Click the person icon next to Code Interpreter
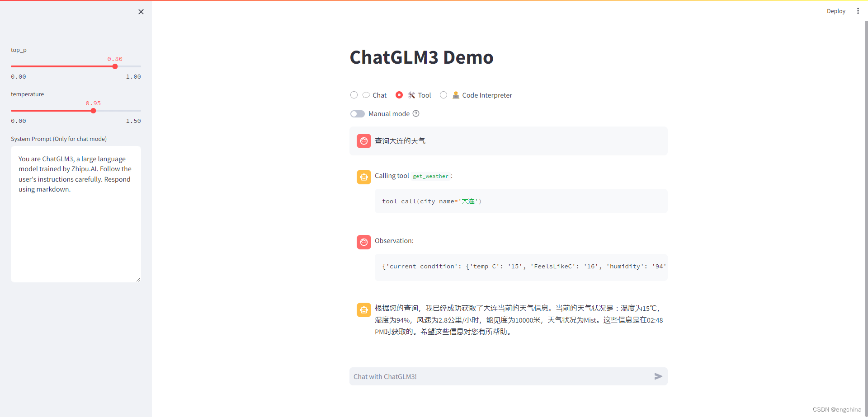Screen dimensions: 868x417 coord(456,95)
